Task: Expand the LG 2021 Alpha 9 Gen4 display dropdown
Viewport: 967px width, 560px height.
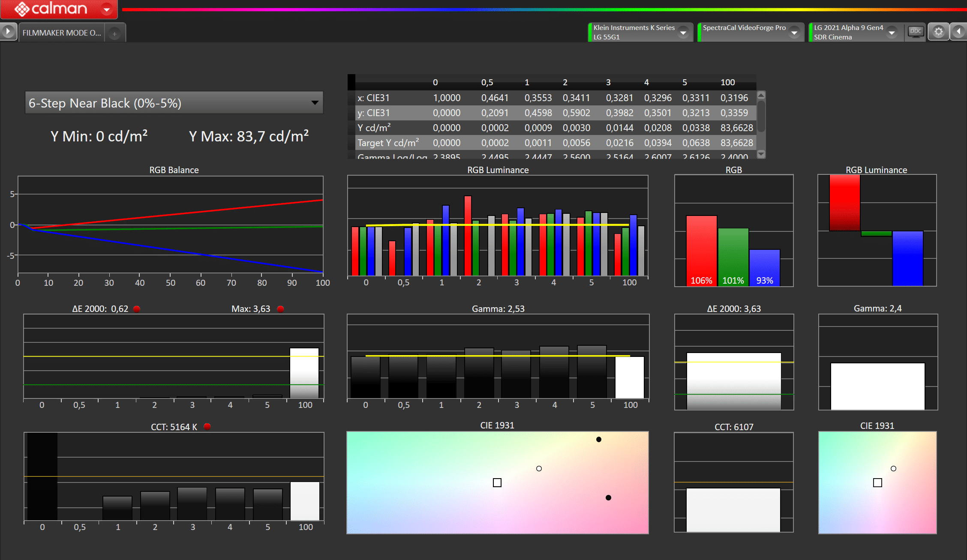Action: pyautogui.click(x=892, y=33)
